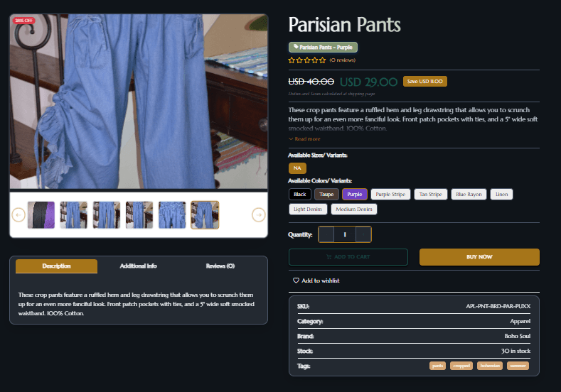The width and height of the screenshot is (561, 392).
Task: Click the Apparel category value
Action: click(520, 321)
